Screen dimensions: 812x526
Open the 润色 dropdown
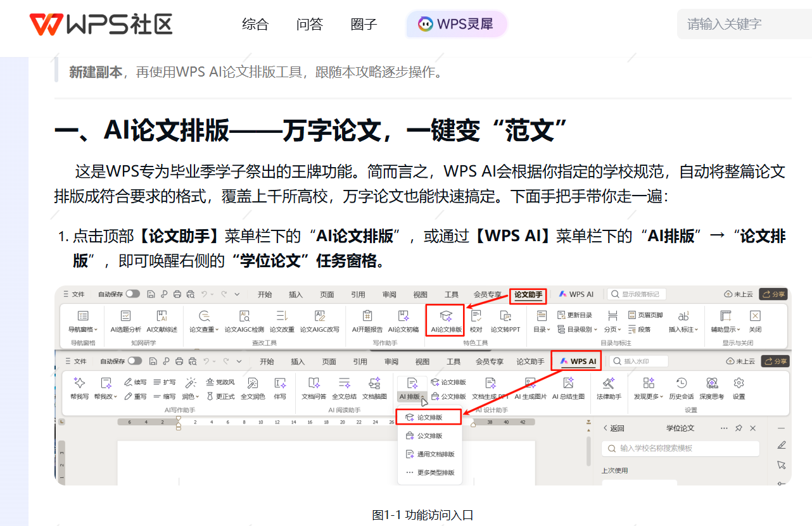[x=190, y=388]
